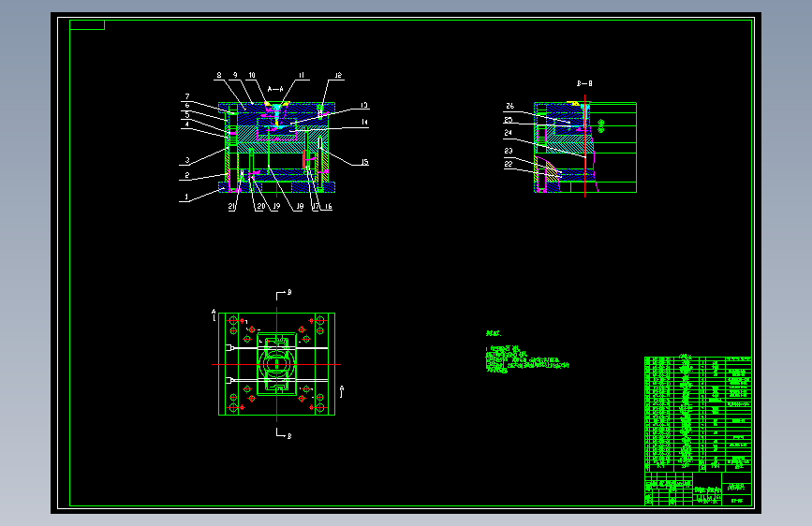812x526 pixels.
Task: Click the small box in the frame's top-left corner
Action: pyautogui.click(x=87, y=25)
